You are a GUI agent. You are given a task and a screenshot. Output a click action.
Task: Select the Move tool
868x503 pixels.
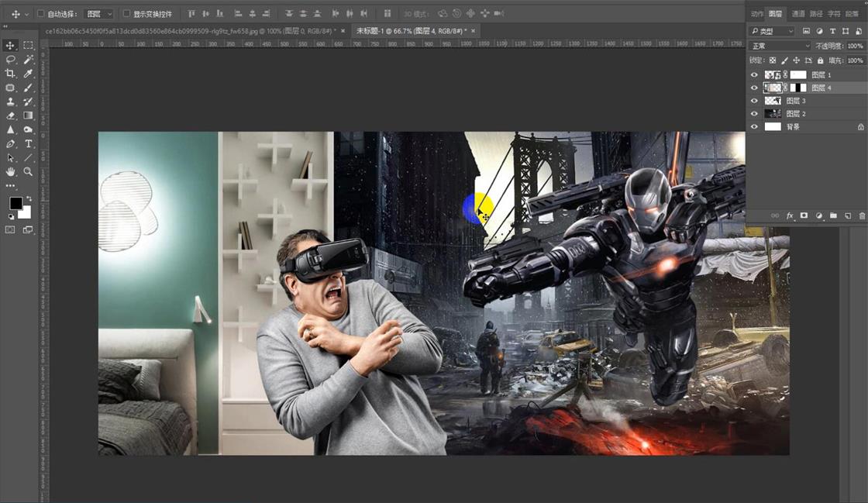[9, 43]
